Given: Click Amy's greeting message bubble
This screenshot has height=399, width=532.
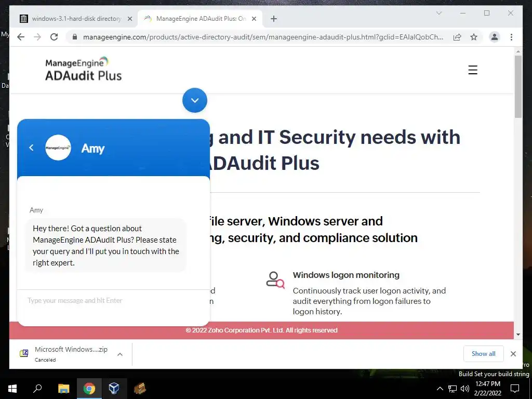Looking at the screenshot, I should (105, 245).
